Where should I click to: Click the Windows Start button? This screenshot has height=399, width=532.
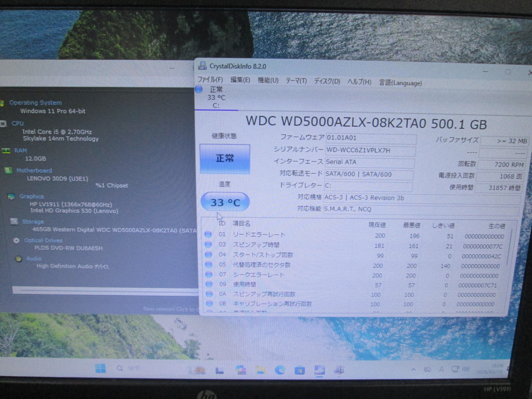100,368
